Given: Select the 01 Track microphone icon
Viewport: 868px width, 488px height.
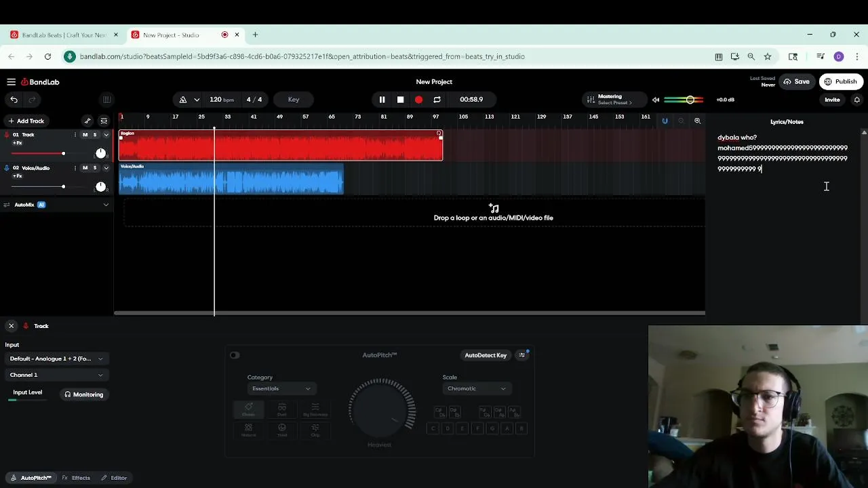Looking at the screenshot, I should (x=7, y=134).
